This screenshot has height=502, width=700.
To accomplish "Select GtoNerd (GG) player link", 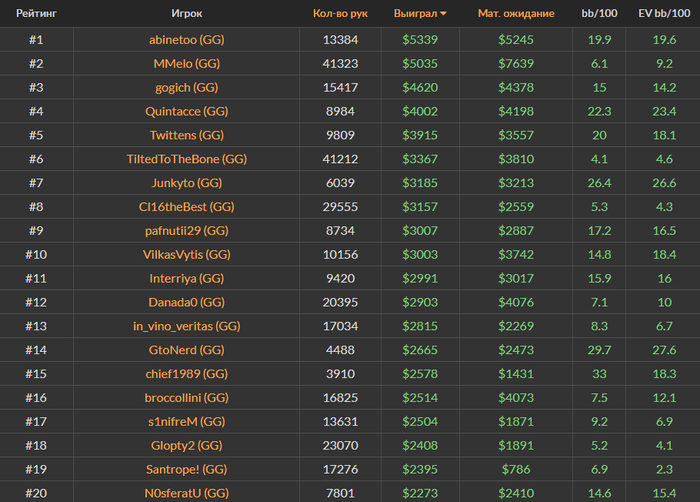I will [x=186, y=350].
